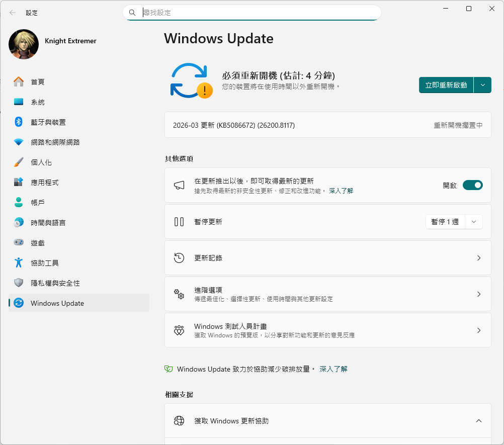Open 藍牙與裝置 settings
This screenshot has height=445, width=504.
coord(79,122)
